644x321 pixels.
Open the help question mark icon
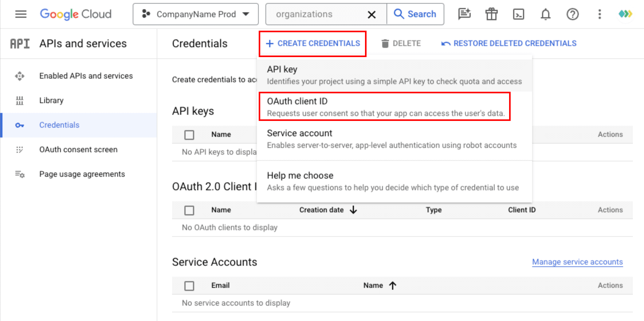pos(572,14)
